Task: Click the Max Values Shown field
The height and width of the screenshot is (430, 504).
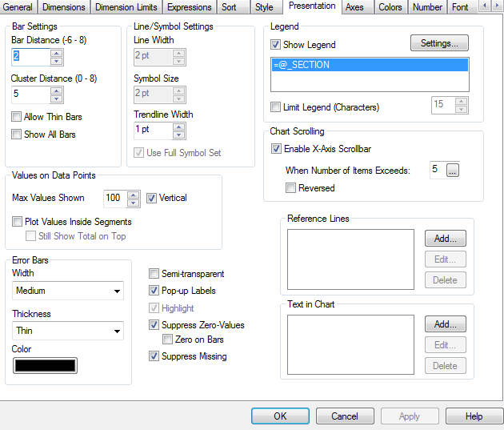Action: tap(115, 199)
